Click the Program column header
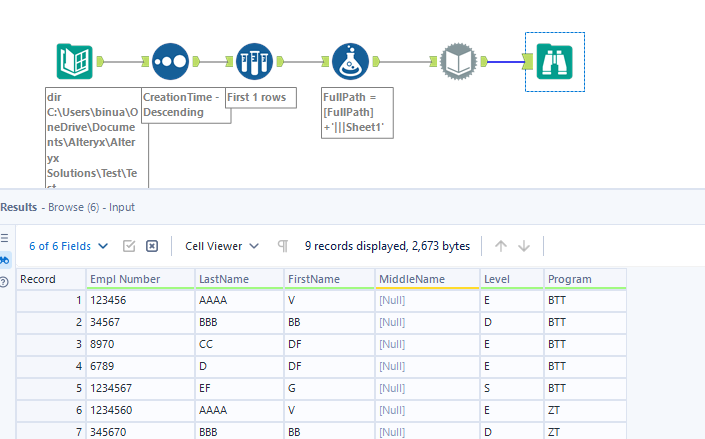The image size is (705, 439). click(x=585, y=279)
